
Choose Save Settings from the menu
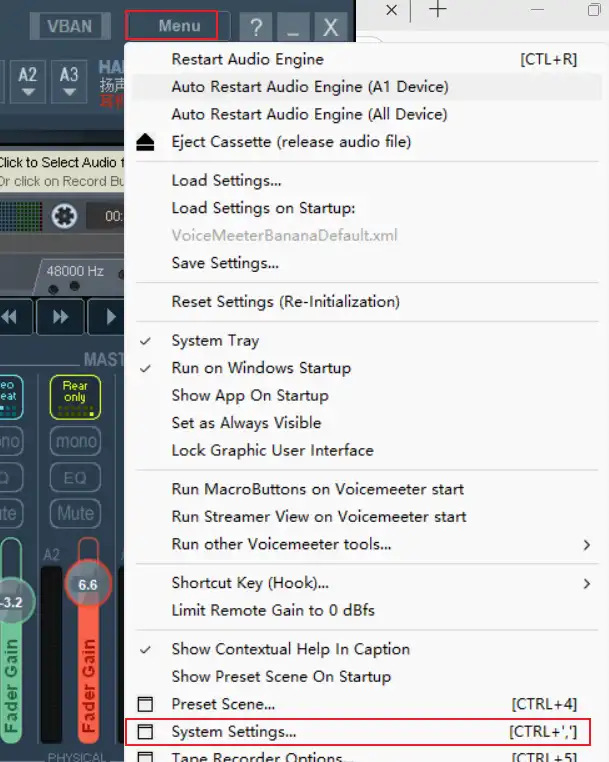225,263
